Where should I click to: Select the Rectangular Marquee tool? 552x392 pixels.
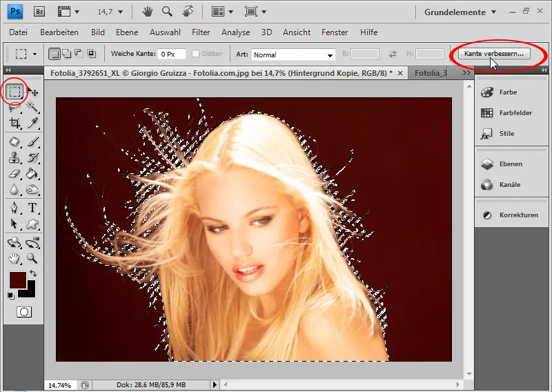click(14, 92)
